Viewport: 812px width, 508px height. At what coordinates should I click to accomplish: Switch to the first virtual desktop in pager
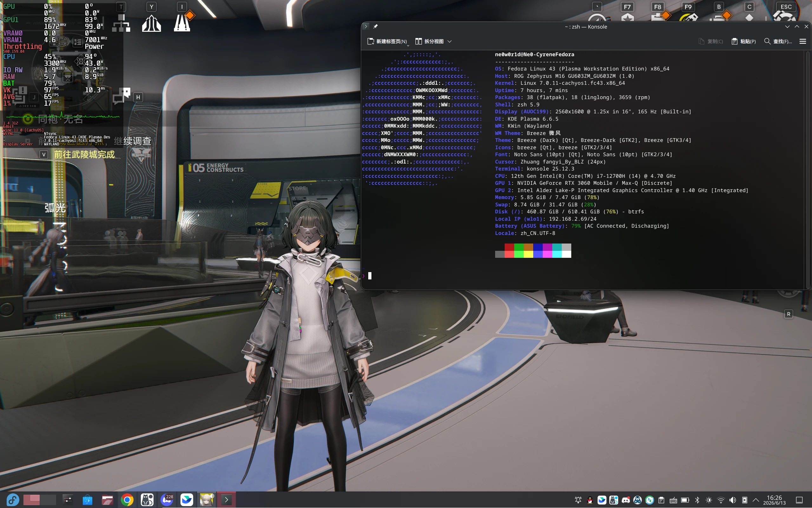coord(31,500)
